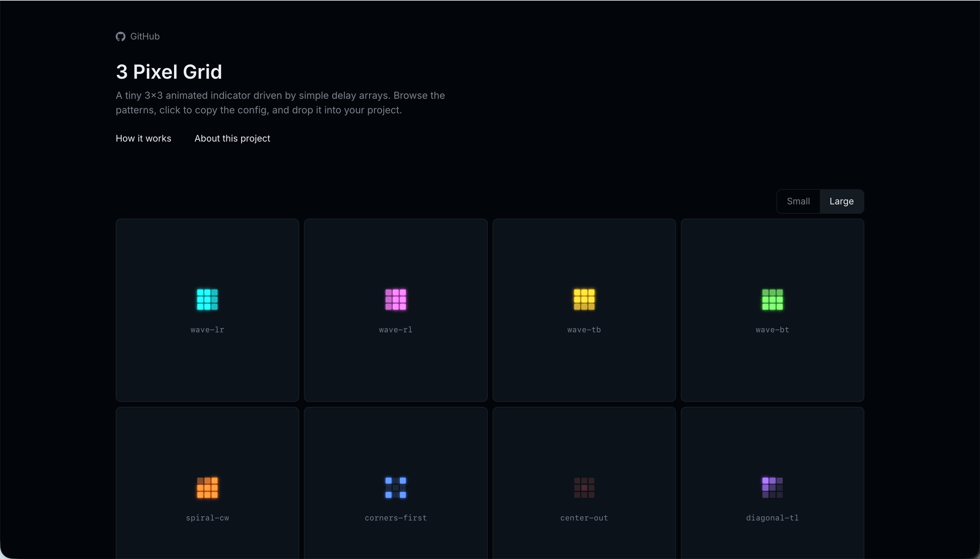Select the purple diagonal-tl pixel grid icon
980x559 pixels.
click(x=772, y=488)
